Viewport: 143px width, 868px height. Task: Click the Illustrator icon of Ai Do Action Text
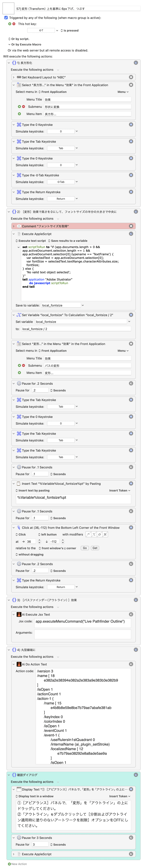pyautogui.click(x=19, y=664)
